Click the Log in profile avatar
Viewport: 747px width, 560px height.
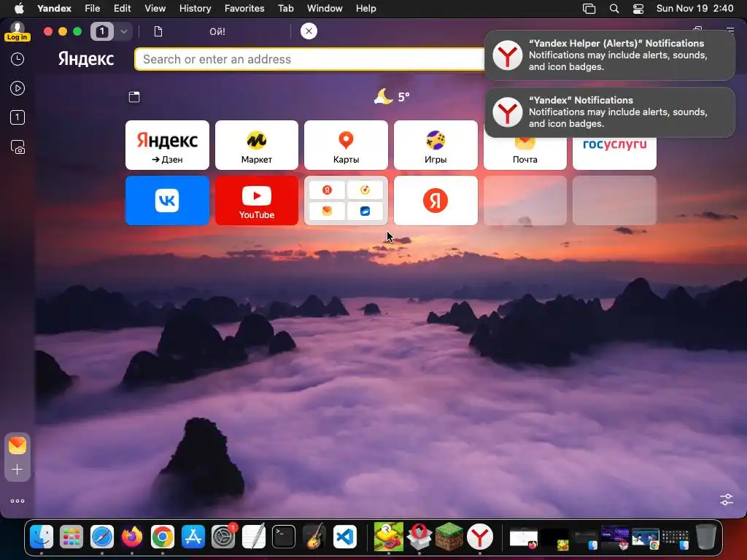(18, 32)
